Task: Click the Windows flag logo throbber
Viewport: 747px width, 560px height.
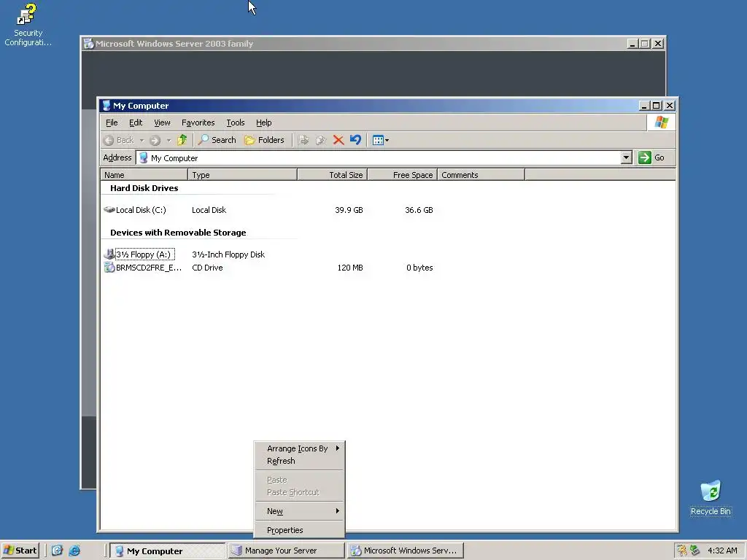Action: pos(661,122)
